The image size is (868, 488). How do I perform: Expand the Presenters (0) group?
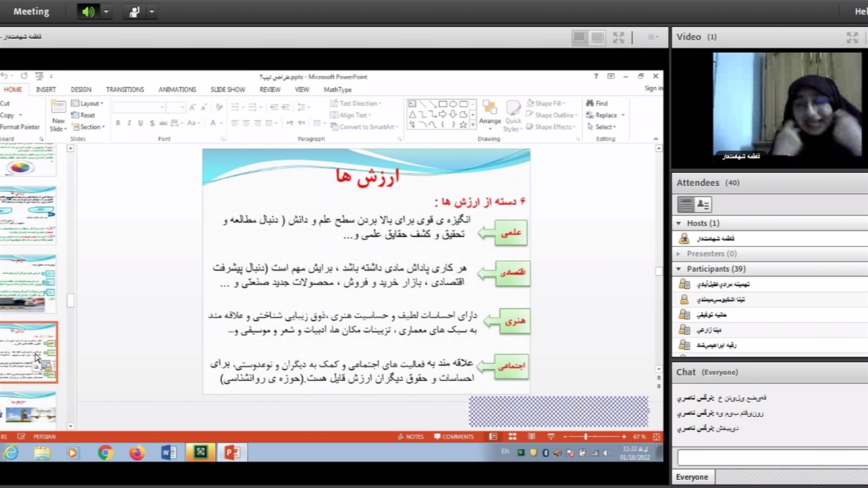pyautogui.click(x=678, y=253)
